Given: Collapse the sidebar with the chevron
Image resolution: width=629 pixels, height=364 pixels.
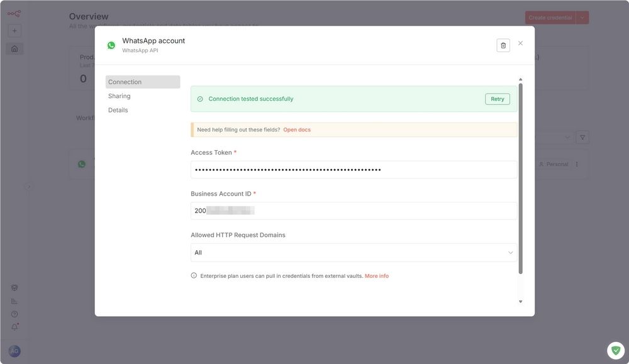Looking at the screenshot, I should (x=28, y=186).
